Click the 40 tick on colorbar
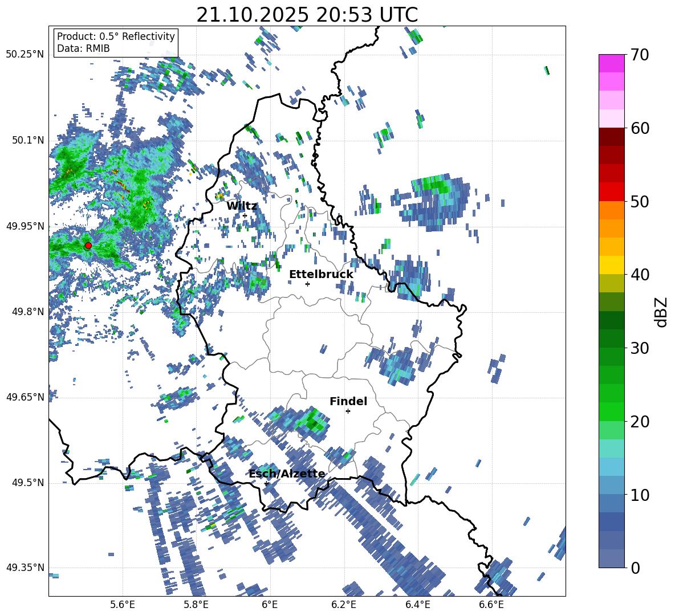This screenshot has height=616, width=675. point(640,275)
